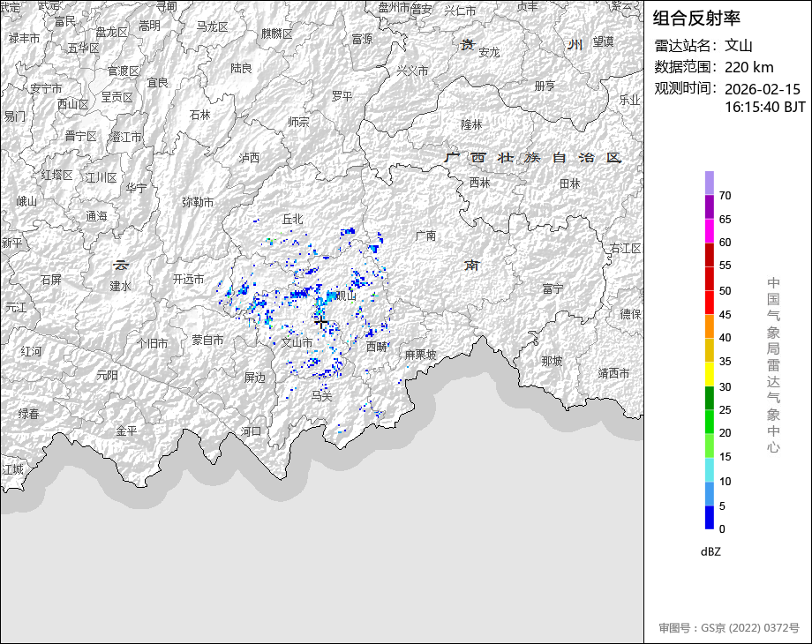Click the 开远市 city label
The width and height of the screenshot is (812, 644).
(188, 279)
